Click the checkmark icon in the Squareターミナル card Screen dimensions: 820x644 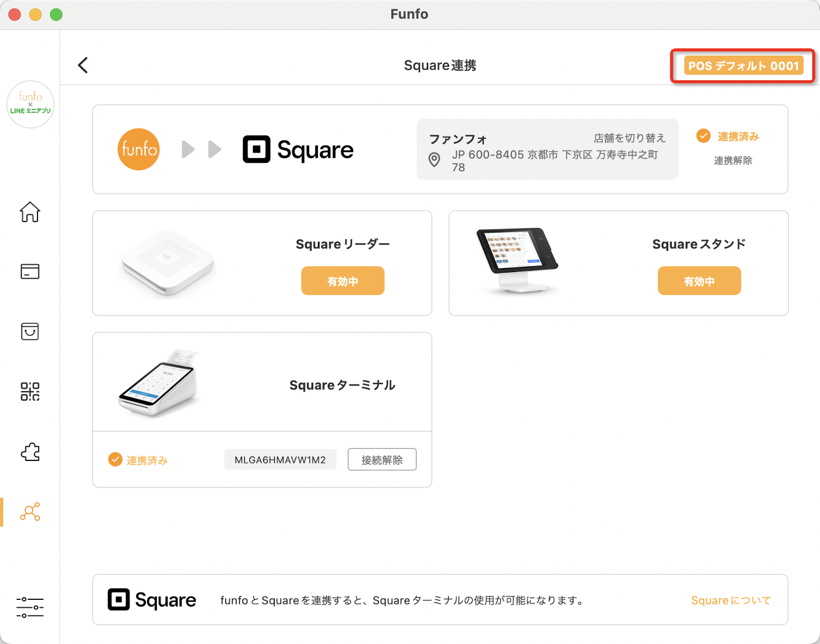[115, 459]
